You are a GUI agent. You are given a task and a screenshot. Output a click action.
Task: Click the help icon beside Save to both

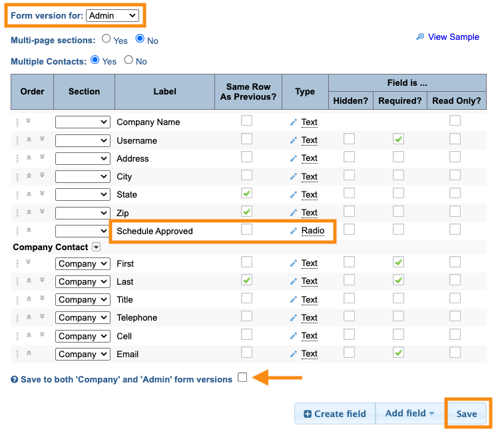click(15, 380)
